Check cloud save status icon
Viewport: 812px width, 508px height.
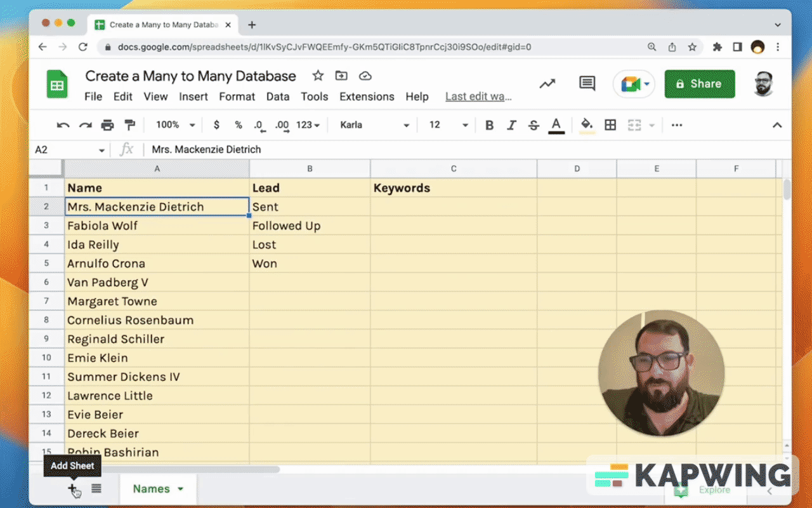coord(365,76)
